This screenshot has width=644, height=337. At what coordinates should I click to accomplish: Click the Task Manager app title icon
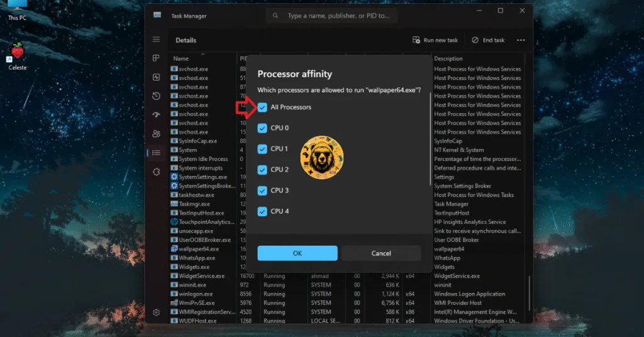[157, 15]
